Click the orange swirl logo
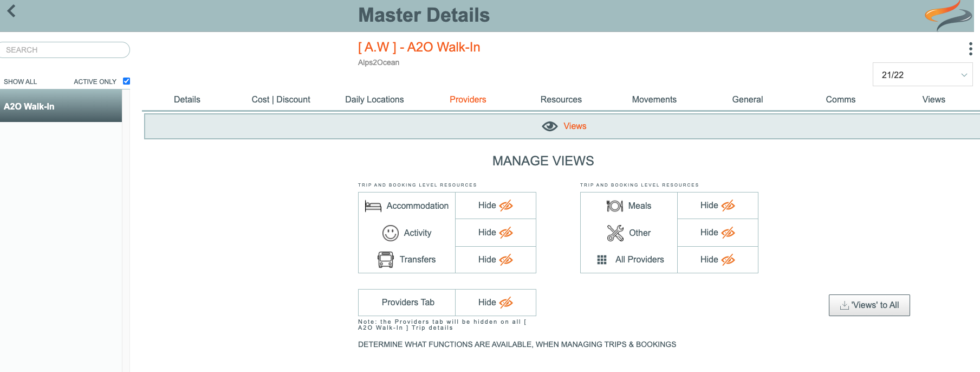 point(948,15)
